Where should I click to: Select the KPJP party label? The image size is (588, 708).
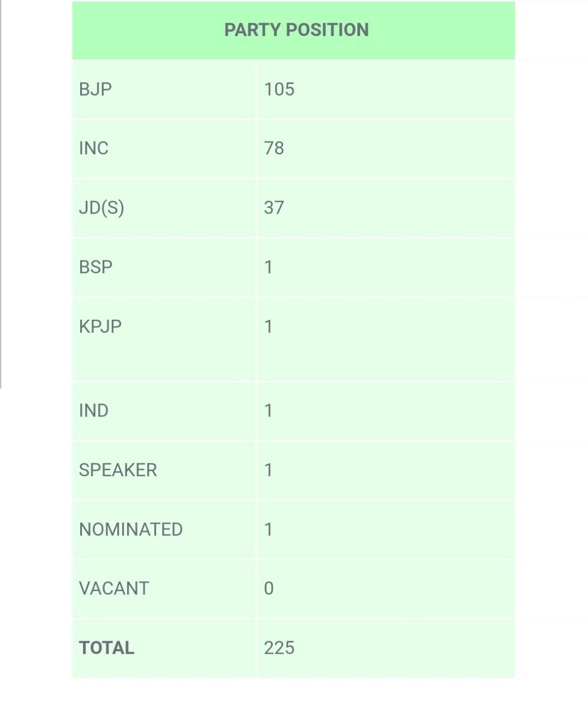coord(100,326)
